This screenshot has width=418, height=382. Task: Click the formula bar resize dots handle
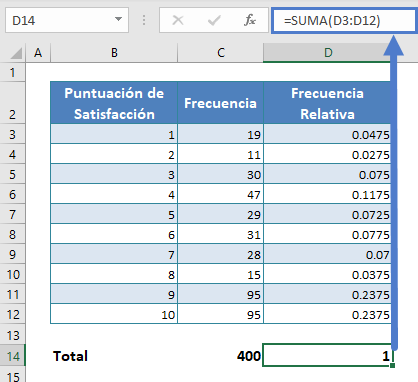pos(144,20)
